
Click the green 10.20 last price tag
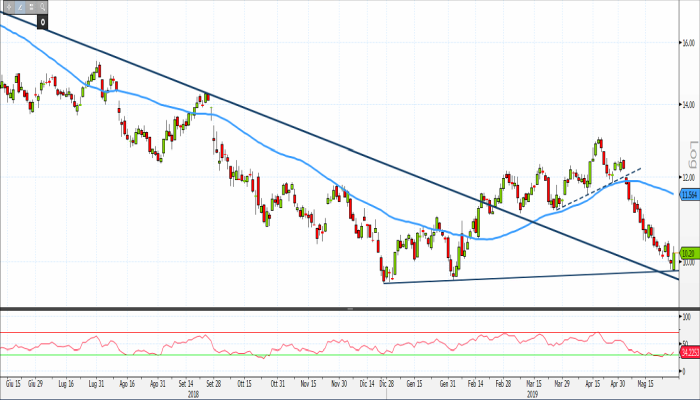690,251
